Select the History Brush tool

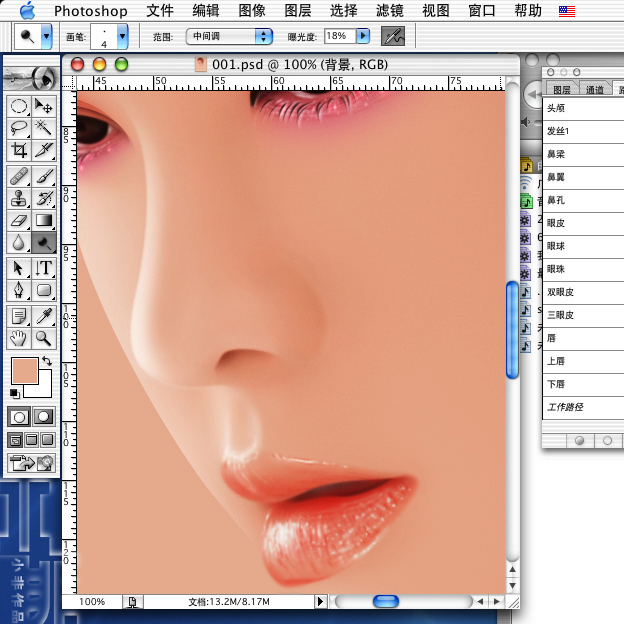[43, 198]
